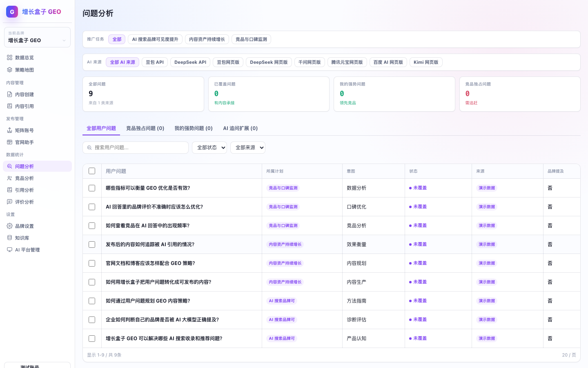The width and height of the screenshot is (588, 368).
Task: Filter by AI 搜索品牌可见度提升 task
Action: (x=155, y=39)
